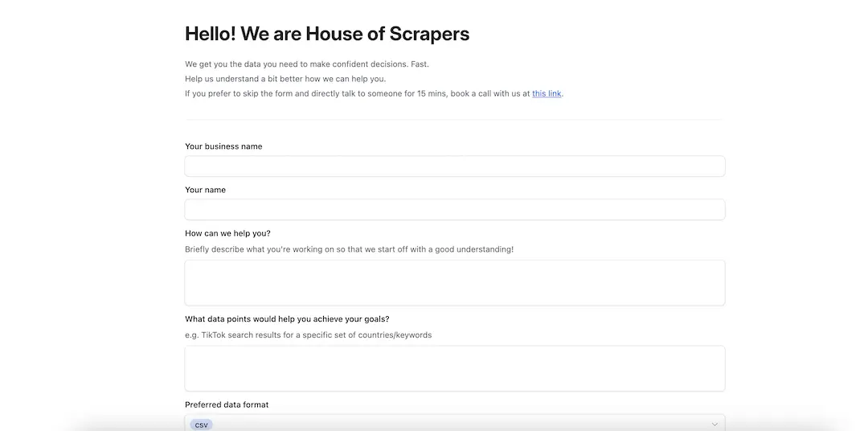Focus the "Your business name" input field
The width and height of the screenshot is (868, 431).
click(x=454, y=166)
